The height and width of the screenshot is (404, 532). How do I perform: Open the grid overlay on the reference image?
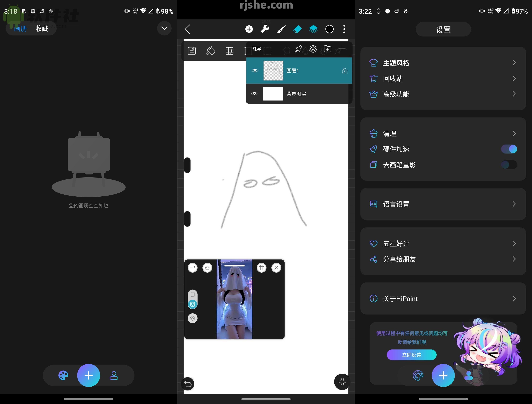(261, 268)
